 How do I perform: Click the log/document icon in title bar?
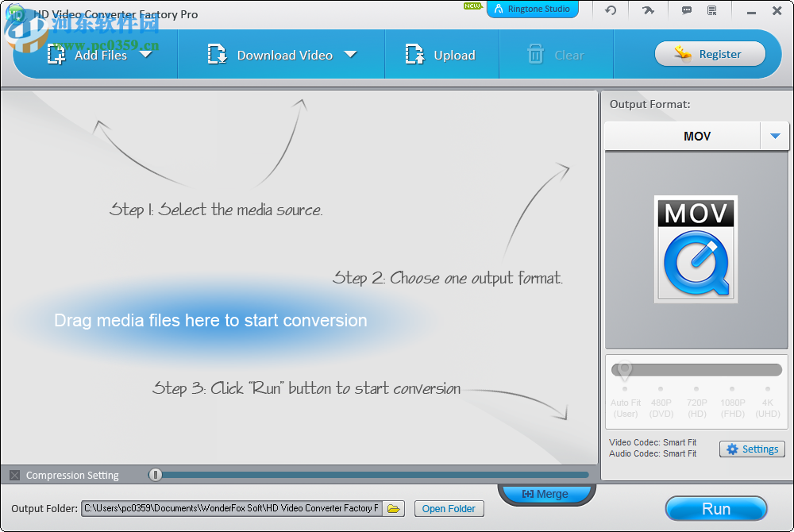click(712, 10)
